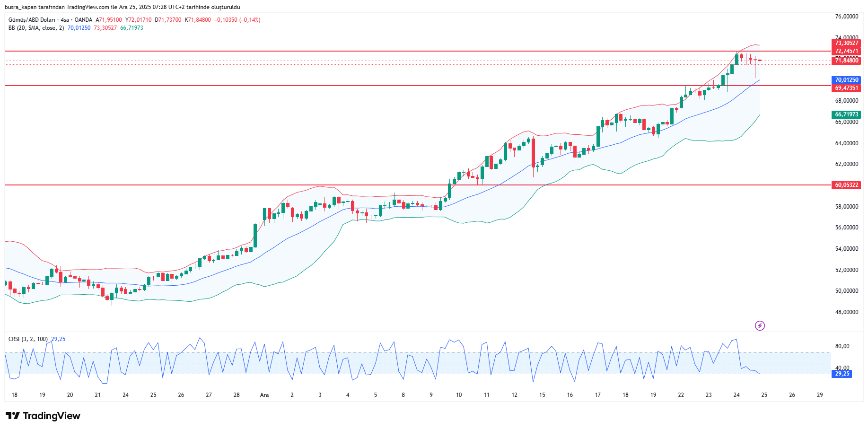Click the 4sa interval in chart title
The height and width of the screenshot is (430, 868).
[65, 20]
